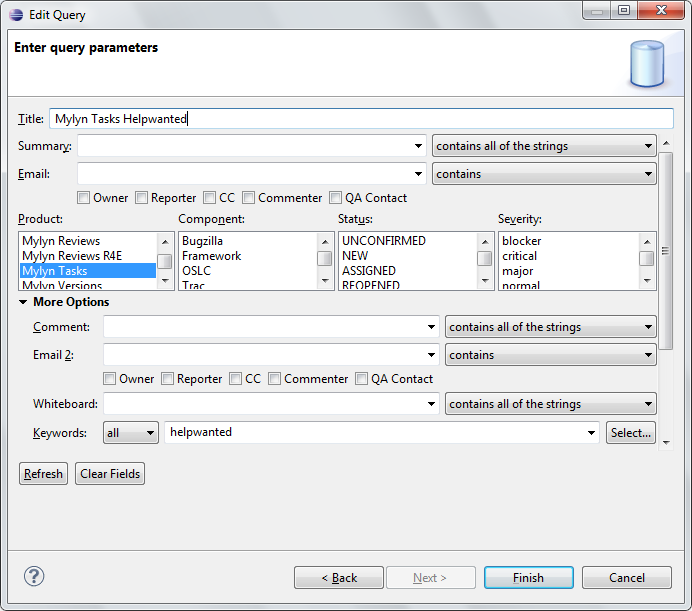
Task: Expand the Comment field history arrow
Action: (431, 327)
